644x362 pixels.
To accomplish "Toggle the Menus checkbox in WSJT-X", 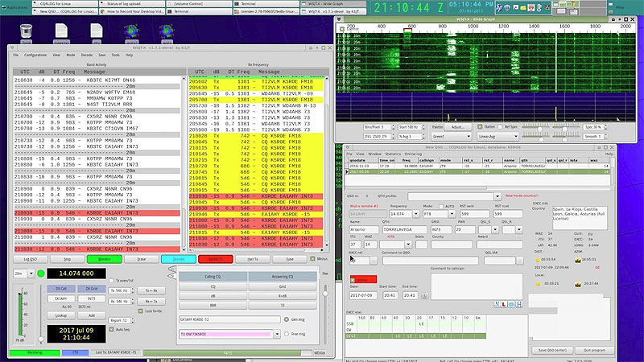I will 312,259.
